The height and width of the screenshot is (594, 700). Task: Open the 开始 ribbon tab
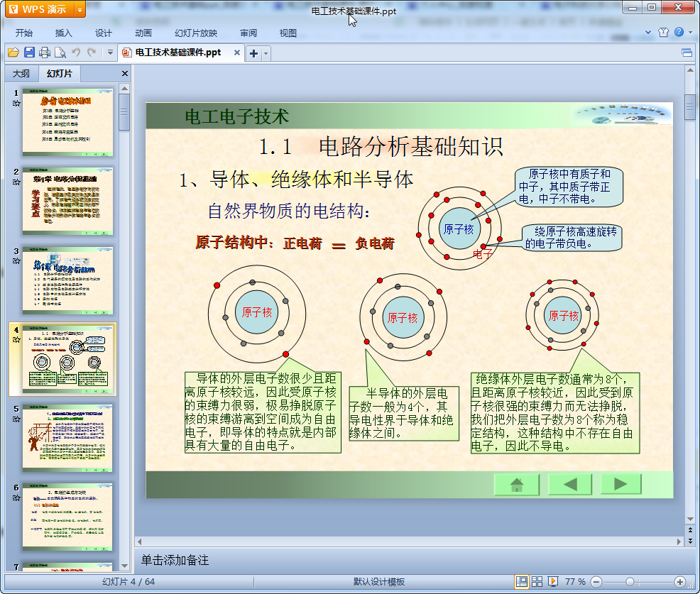(24, 33)
